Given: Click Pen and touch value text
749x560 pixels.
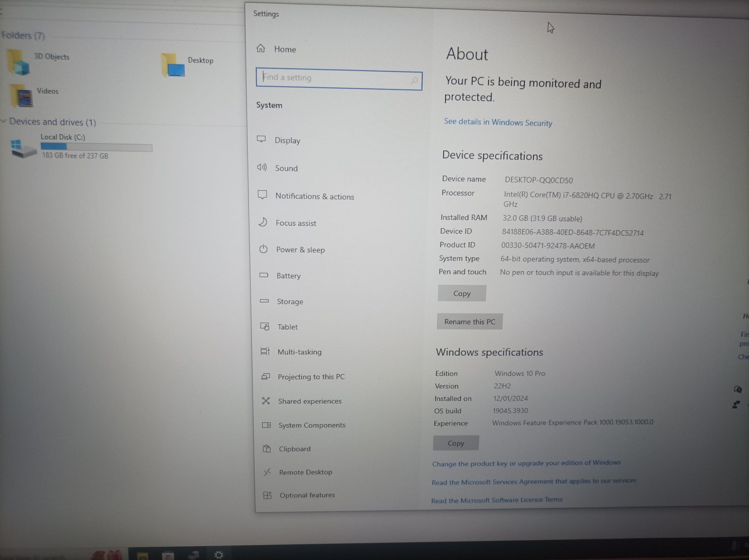Looking at the screenshot, I should pos(579,273).
